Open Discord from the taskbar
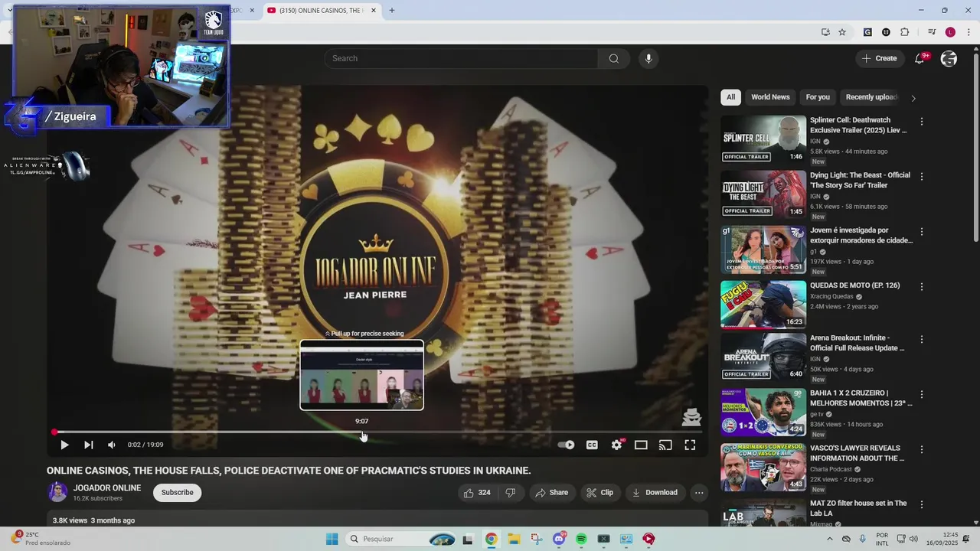 pos(560,539)
